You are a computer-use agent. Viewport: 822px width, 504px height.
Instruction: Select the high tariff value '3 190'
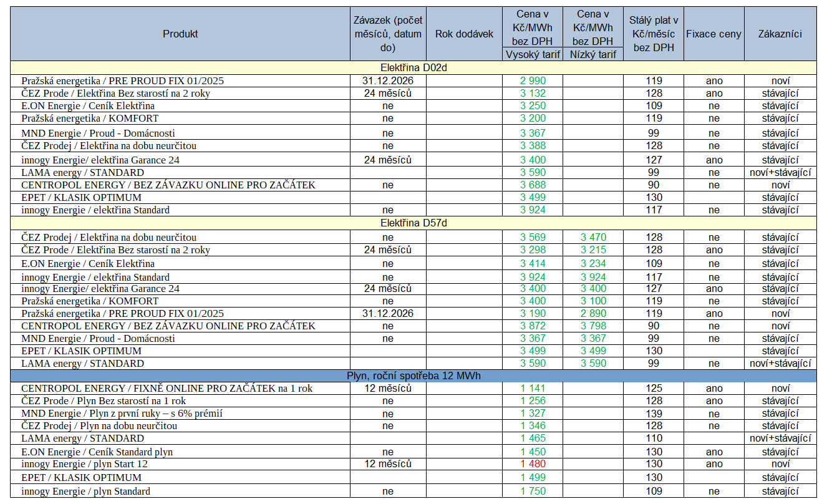(x=533, y=313)
